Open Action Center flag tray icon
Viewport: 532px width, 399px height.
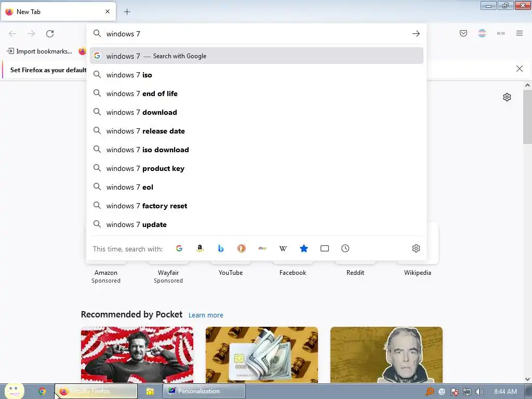[x=454, y=392]
